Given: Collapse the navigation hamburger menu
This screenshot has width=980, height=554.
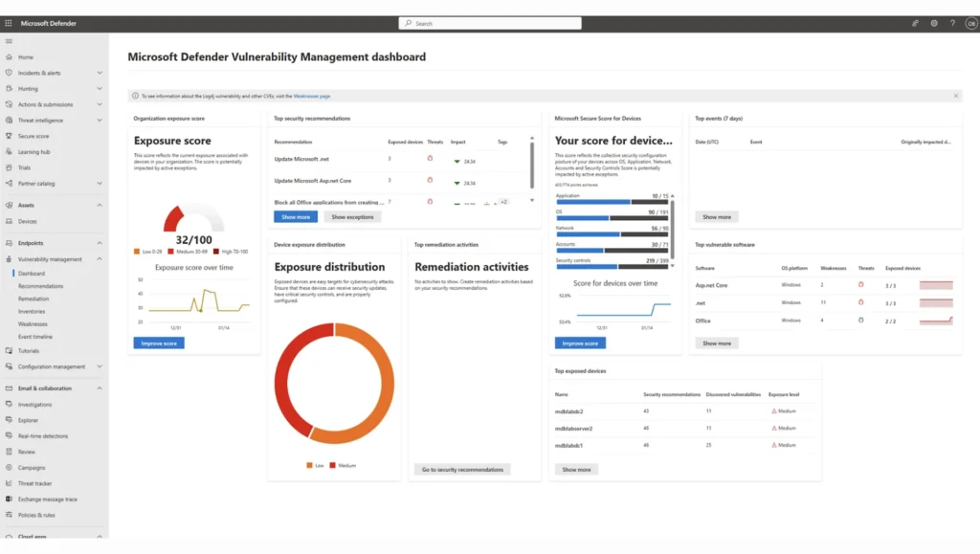Looking at the screenshot, I should [9, 41].
